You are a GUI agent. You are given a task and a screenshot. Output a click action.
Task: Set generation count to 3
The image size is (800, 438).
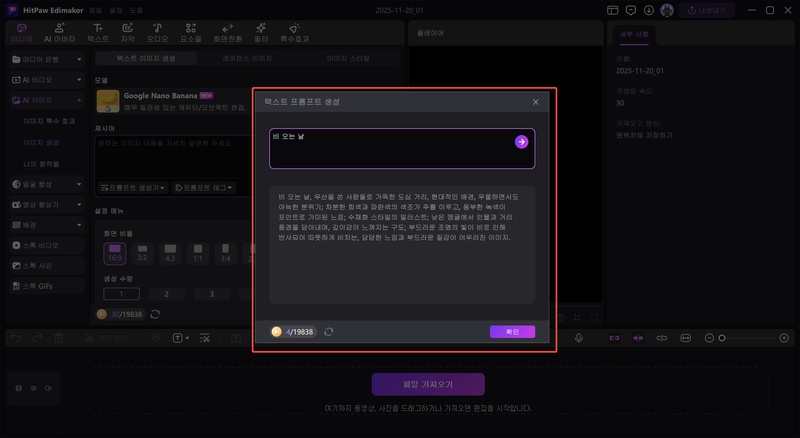pyautogui.click(x=212, y=294)
